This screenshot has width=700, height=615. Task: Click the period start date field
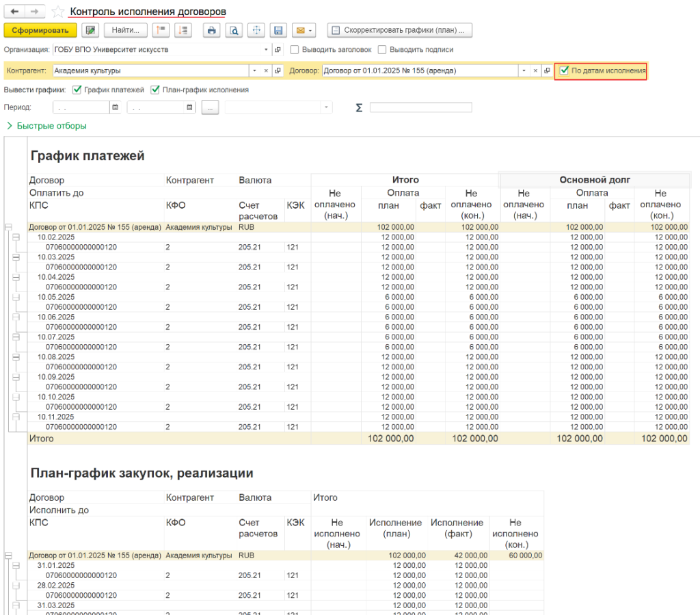click(81, 107)
